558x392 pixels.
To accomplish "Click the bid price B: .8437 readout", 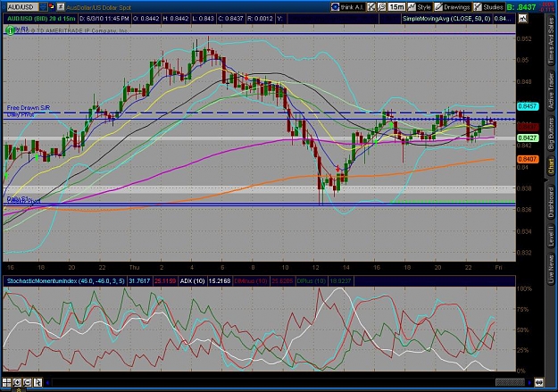I will [521, 7].
